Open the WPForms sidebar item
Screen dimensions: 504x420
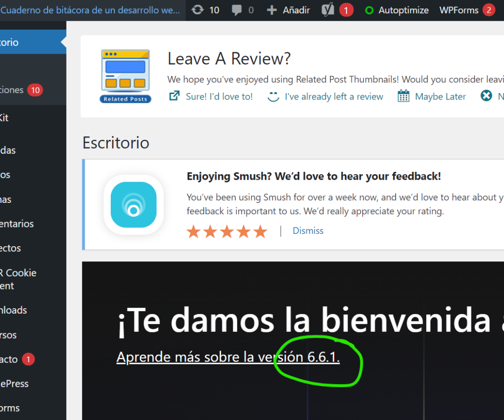[32, 408]
